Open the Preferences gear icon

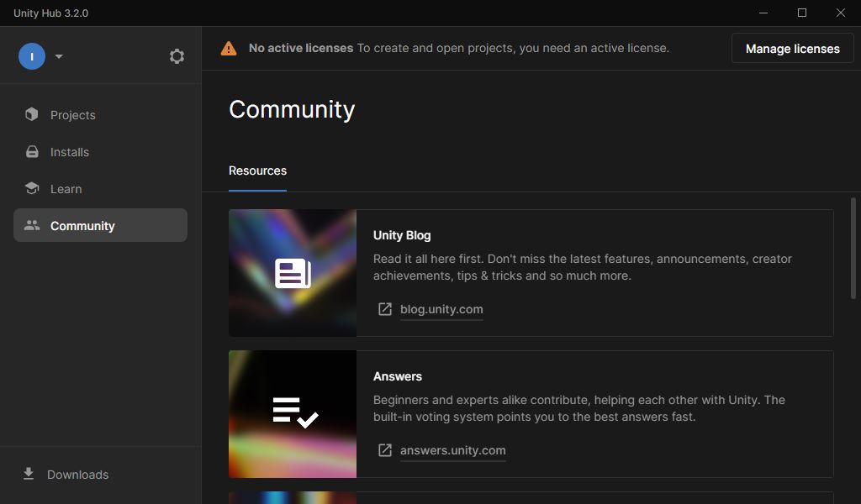[177, 56]
